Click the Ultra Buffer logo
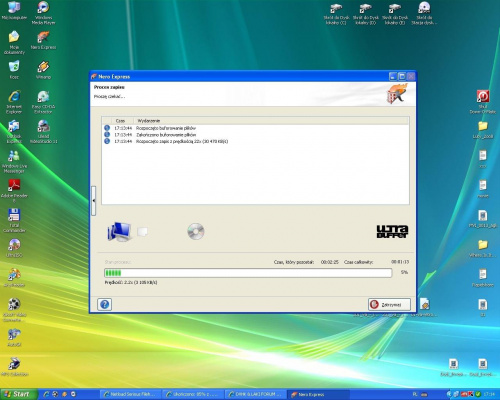This screenshot has height=400, width=500. (392, 231)
